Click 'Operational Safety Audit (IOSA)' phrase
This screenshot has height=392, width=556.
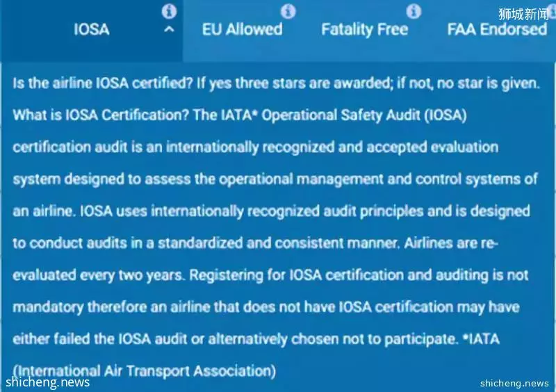coord(364,115)
